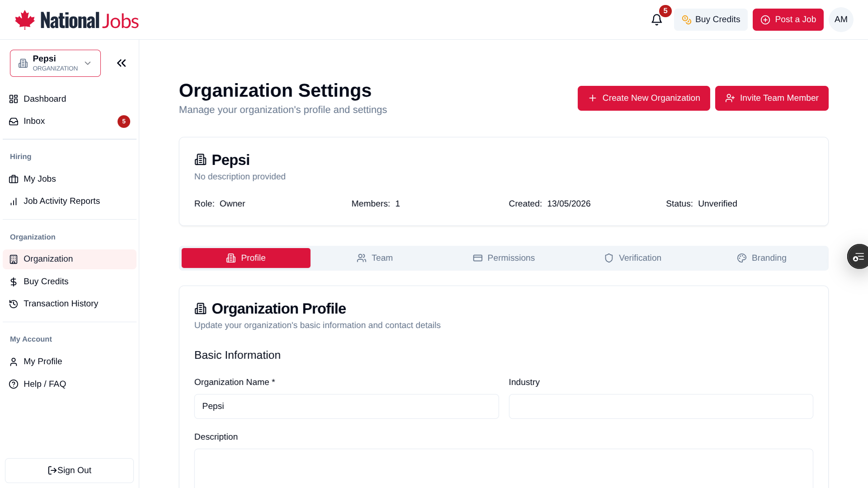Click the plus circle in Post a Job
This screenshot has width=868, height=488.
(x=765, y=20)
